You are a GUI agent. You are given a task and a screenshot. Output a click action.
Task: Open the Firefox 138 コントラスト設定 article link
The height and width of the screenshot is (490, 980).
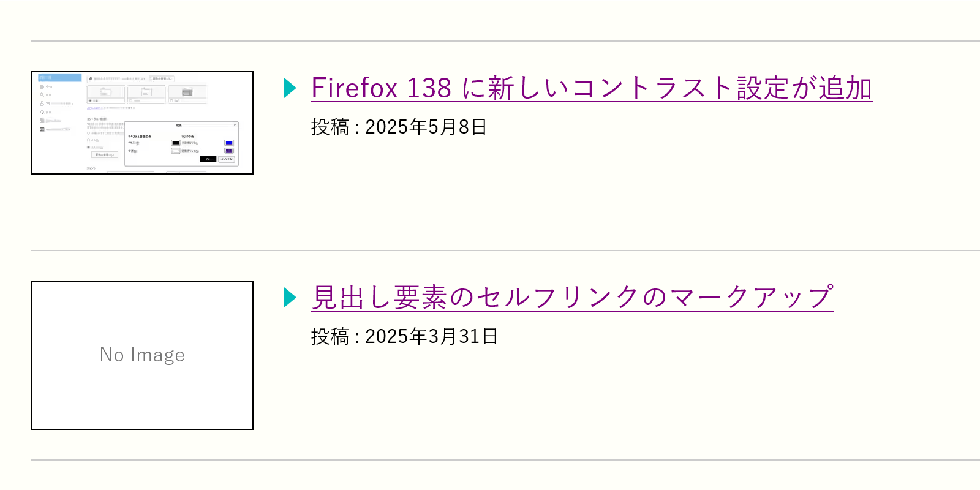pyautogui.click(x=591, y=88)
